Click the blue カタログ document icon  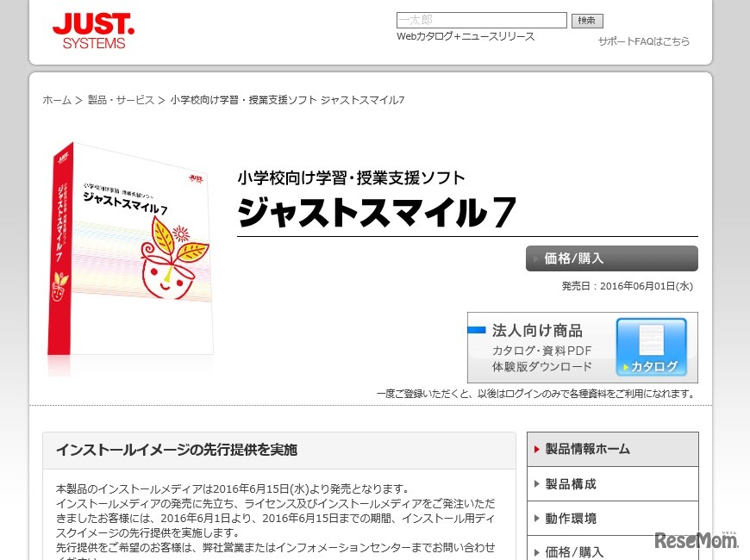(652, 346)
